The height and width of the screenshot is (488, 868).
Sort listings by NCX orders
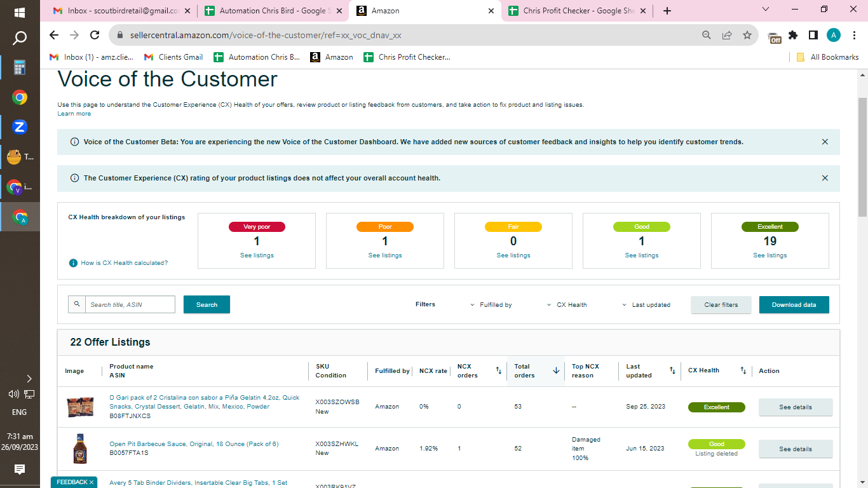tap(499, 370)
